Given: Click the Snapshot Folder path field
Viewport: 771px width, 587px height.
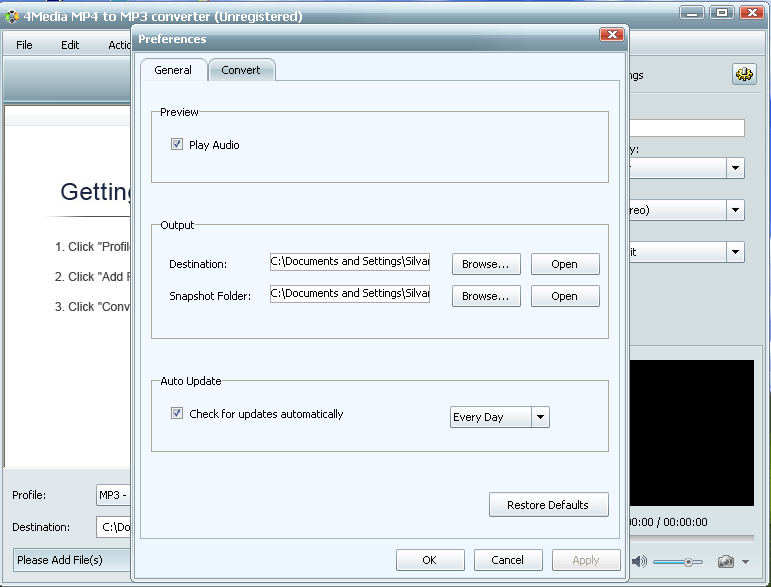Looking at the screenshot, I should (350, 294).
